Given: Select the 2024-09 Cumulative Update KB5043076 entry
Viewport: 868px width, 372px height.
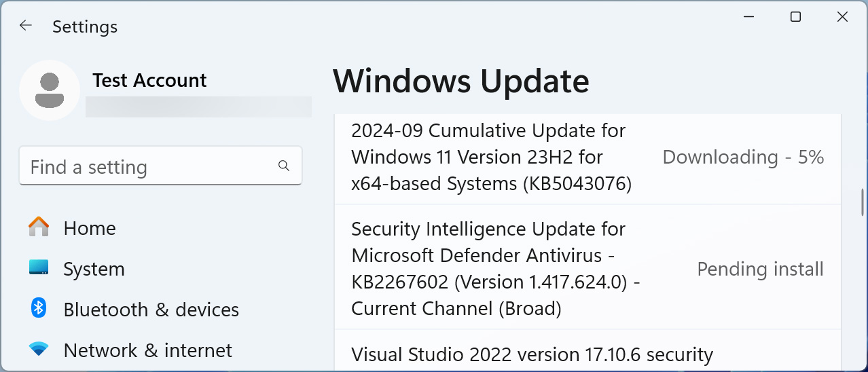Looking at the screenshot, I should pyautogui.click(x=489, y=157).
